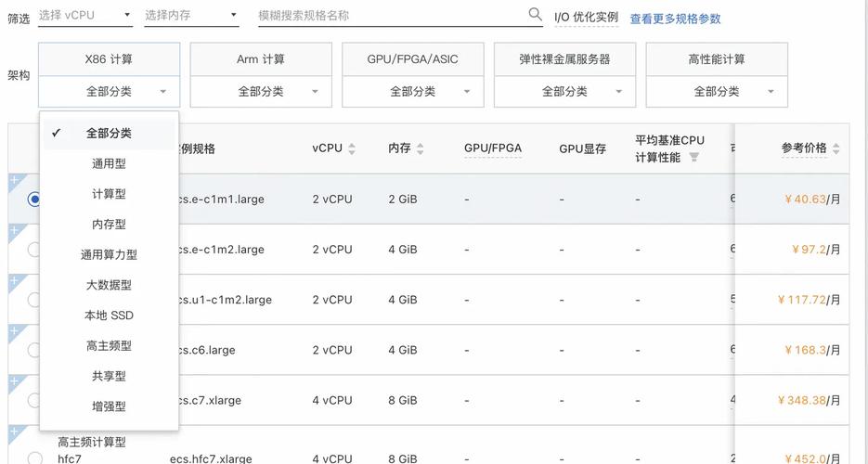Viewport: 868px width, 464px height.
Task: Click the sort icon next to 内存
Action: click(x=421, y=148)
